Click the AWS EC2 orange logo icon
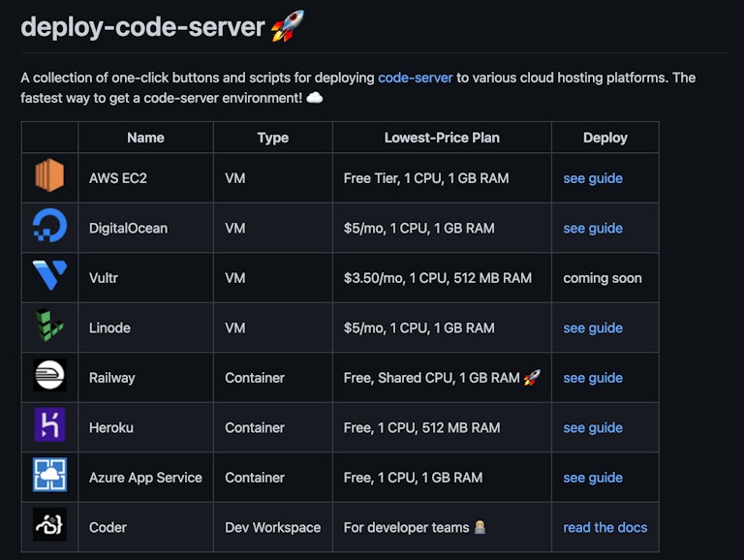Viewport: 744px width, 560px height. (49, 175)
